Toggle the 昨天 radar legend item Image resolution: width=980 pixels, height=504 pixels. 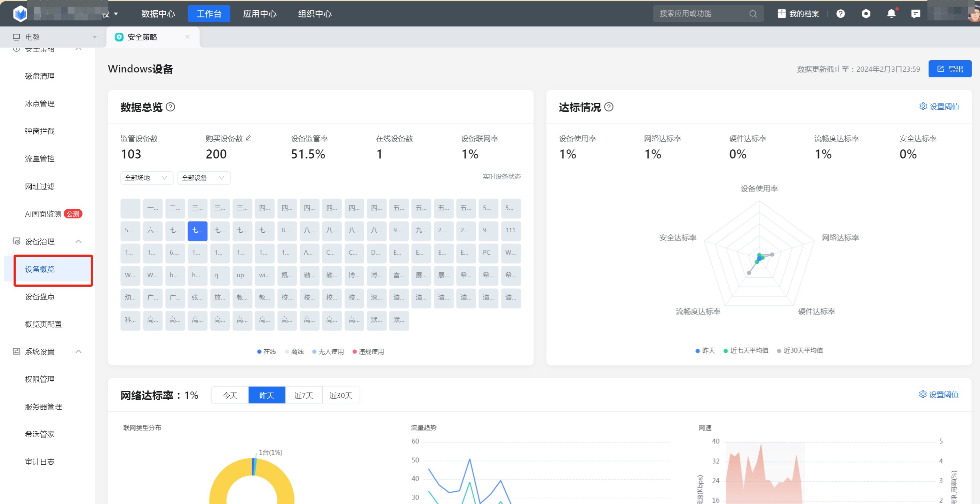(705, 350)
